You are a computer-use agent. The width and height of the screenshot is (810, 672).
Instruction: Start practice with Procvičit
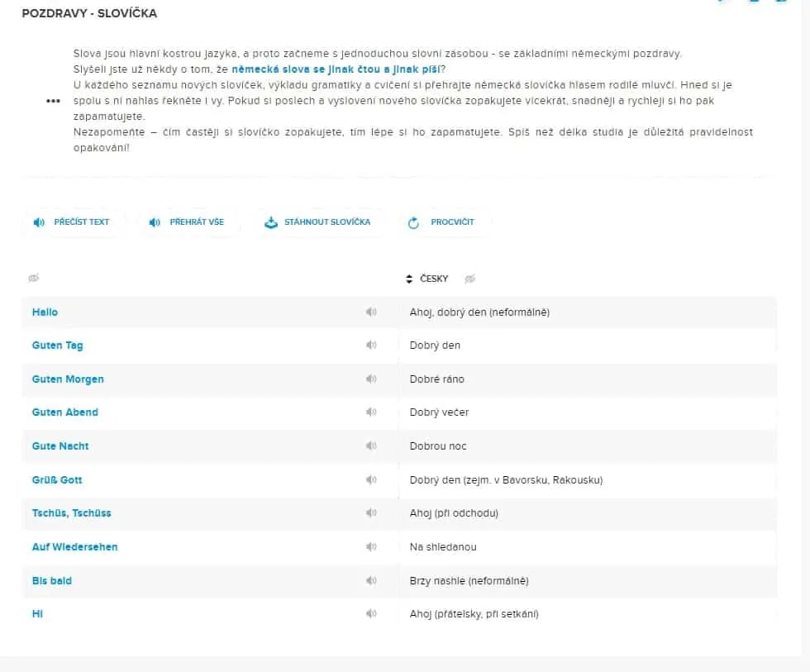[x=443, y=222]
